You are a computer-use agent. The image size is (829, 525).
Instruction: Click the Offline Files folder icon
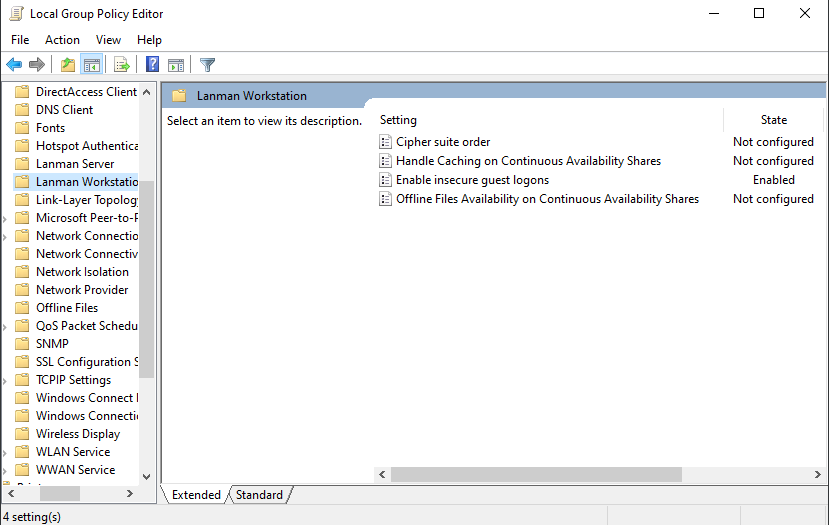[22, 308]
